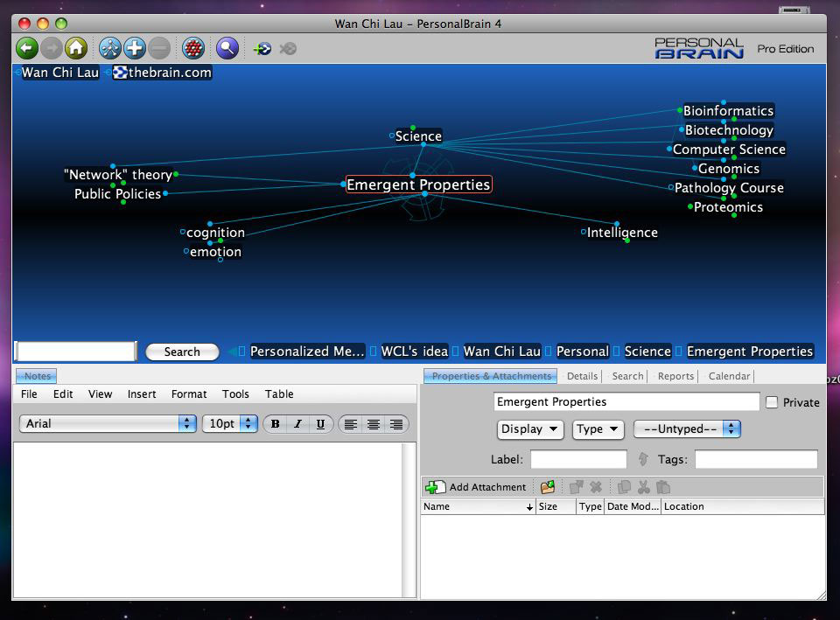Image resolution: width=840 pixels, height=620 pixels.
Task: Switch to the Calendar tab
Action: click(729, 376)
